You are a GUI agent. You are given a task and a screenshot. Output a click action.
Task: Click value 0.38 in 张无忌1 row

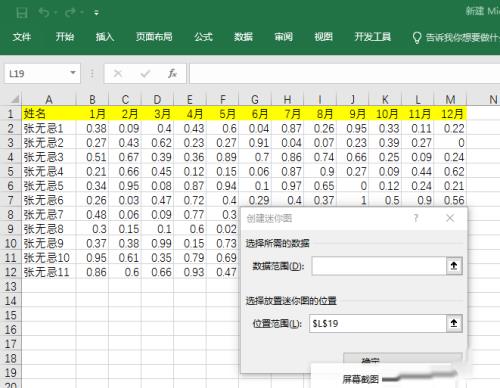point(92,128)
